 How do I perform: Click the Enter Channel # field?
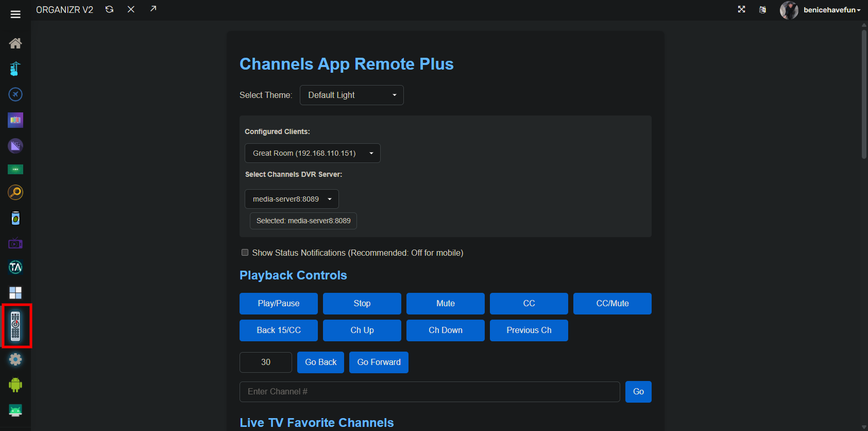click(429, 392)
